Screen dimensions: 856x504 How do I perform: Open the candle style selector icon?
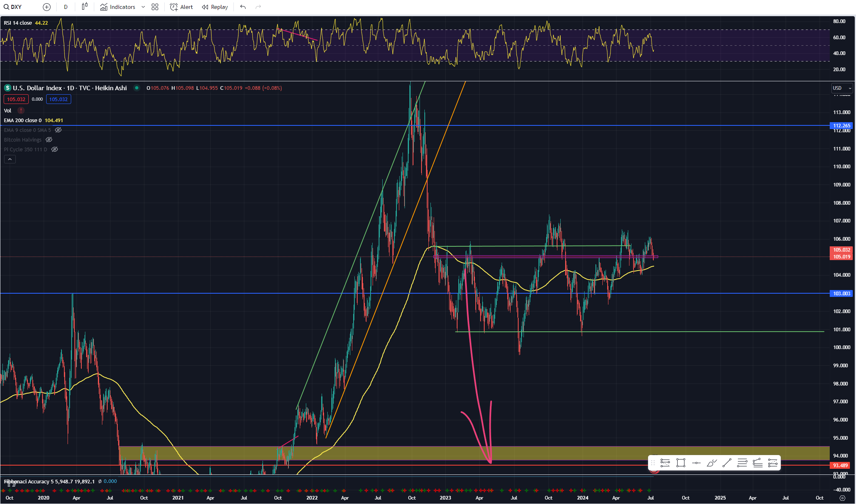[85, 7]
